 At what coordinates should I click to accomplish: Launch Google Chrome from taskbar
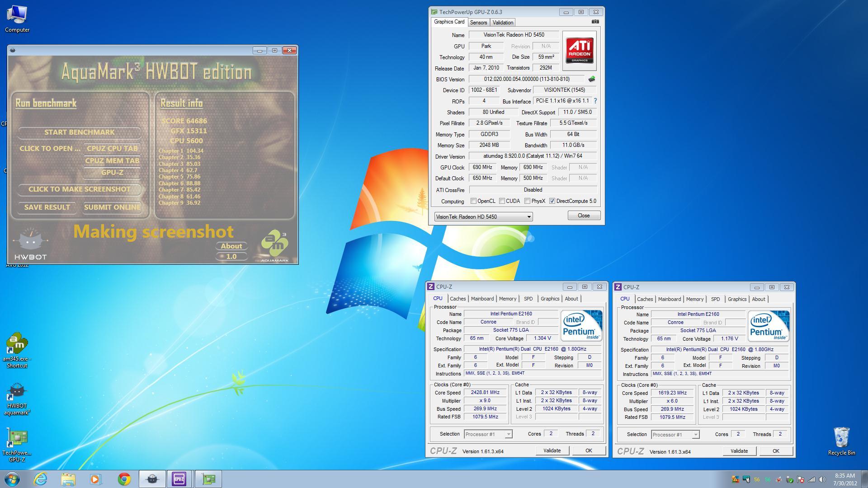pos(124,479)
